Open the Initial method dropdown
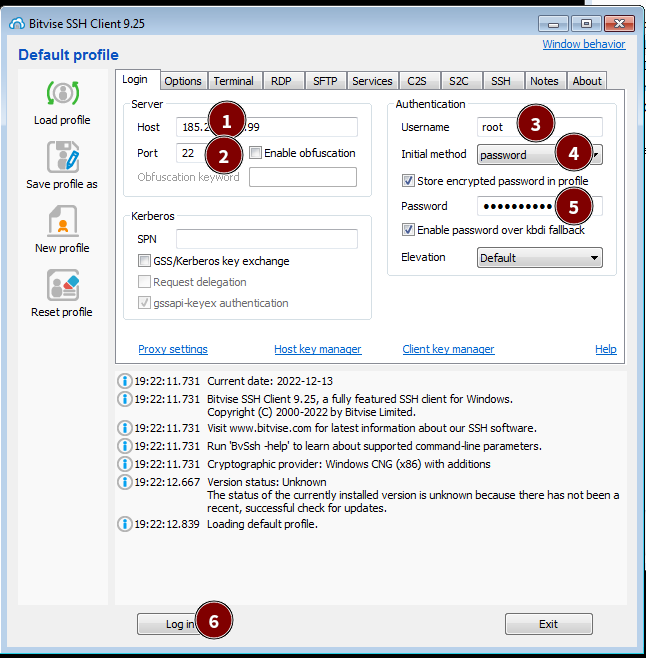This screenshot has height=658, width=646. [x=539, y=155]
